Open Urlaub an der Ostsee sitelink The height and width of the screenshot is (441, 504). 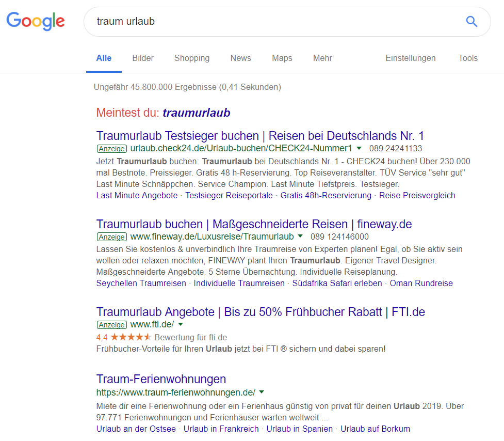136,429
